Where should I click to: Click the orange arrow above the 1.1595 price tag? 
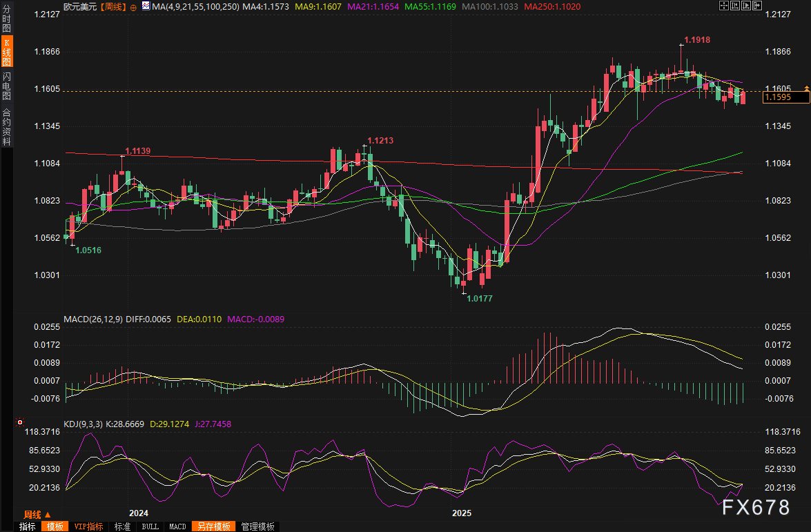coord(806,88)
